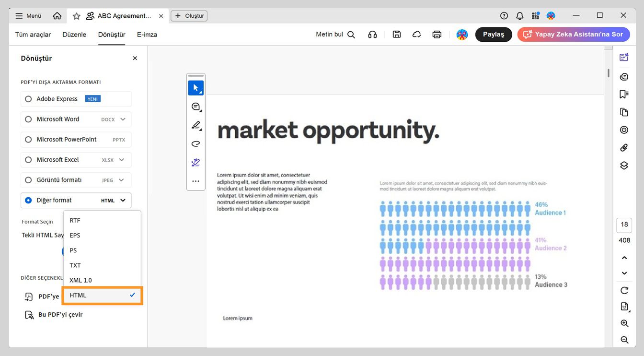This screenshot has height=356, width=644.
Task: Select the Microsoft Word export radio button
Action: point(28,119)
